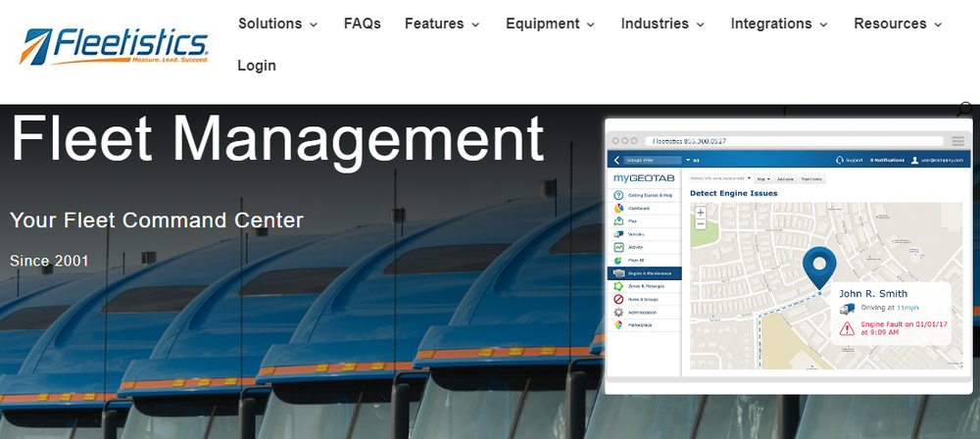980x439 pixels.
Task: Open the All groups dropdown
Action: point(693,160)
